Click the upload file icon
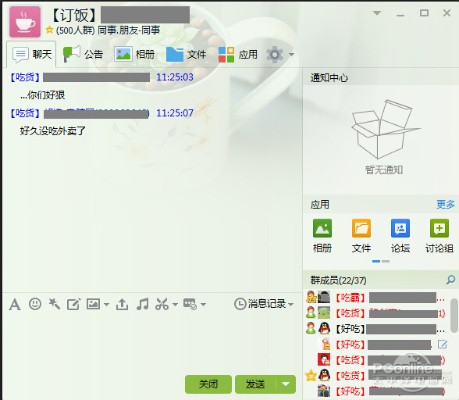The image size is (459, 400). click(122, 304)
